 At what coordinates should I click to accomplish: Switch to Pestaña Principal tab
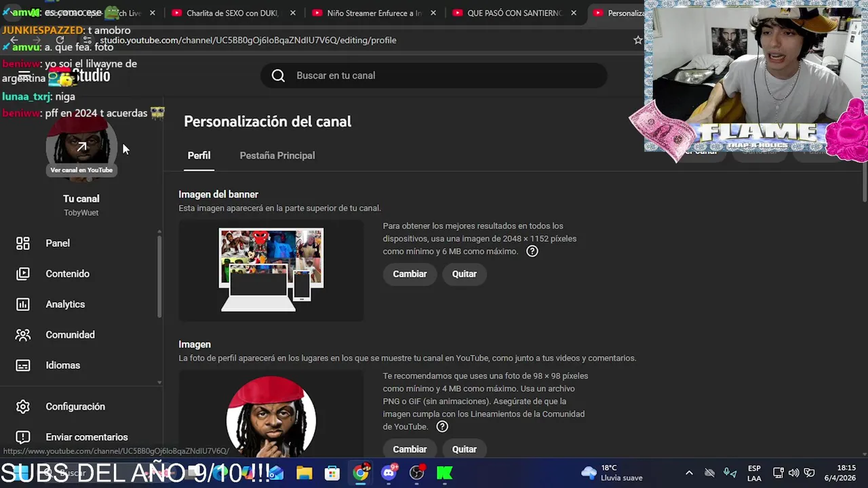click(277, 156)
